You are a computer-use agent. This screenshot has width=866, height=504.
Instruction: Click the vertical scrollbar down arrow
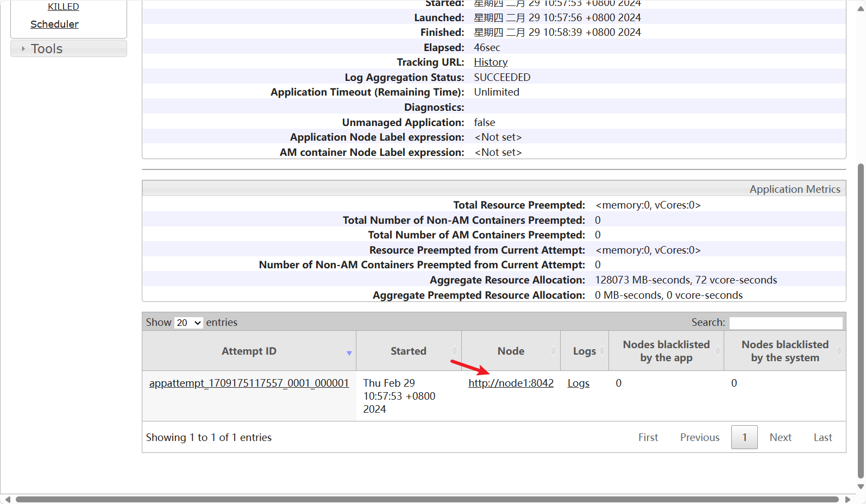tap(861, 487)
